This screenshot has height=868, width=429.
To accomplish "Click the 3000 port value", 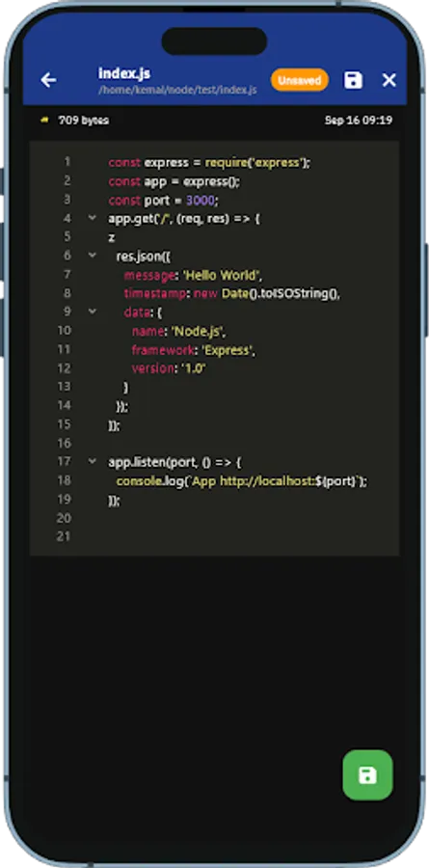I will [200, 200].
